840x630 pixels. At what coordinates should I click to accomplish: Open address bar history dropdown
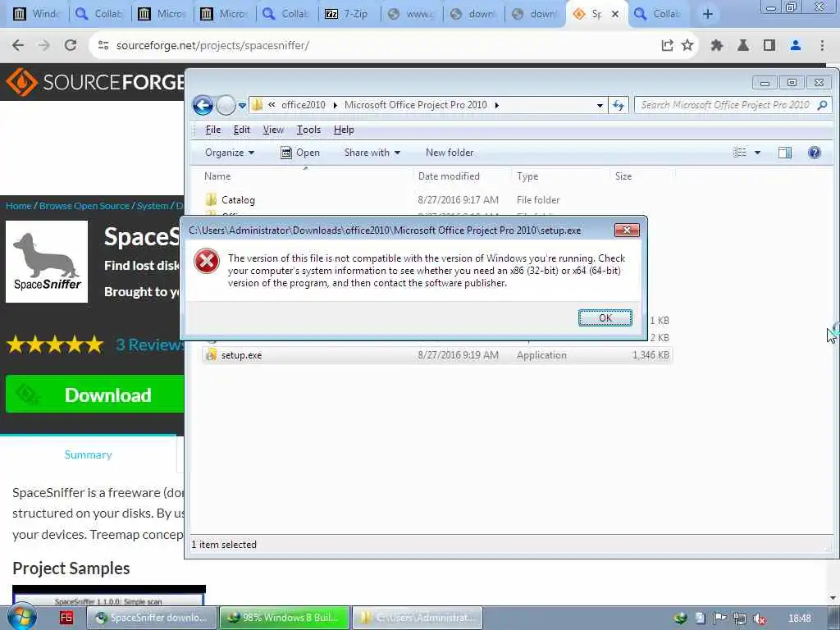(600, 106)
